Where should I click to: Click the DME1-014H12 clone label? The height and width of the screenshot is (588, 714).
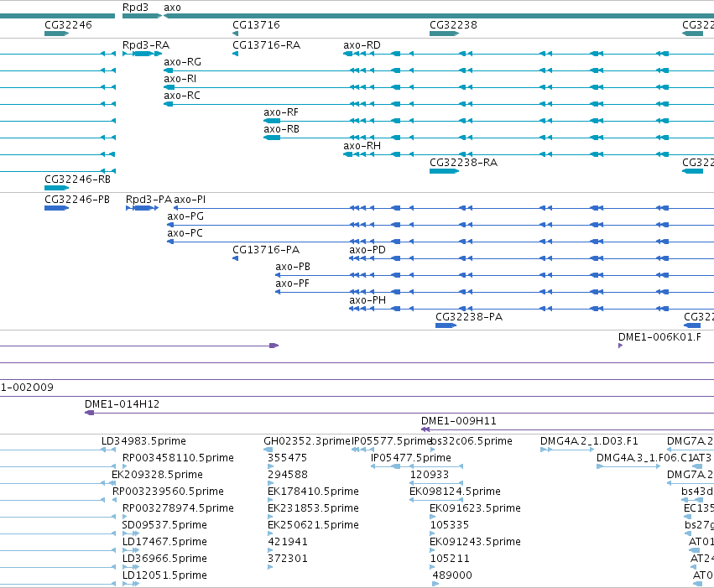click(122, 404)
